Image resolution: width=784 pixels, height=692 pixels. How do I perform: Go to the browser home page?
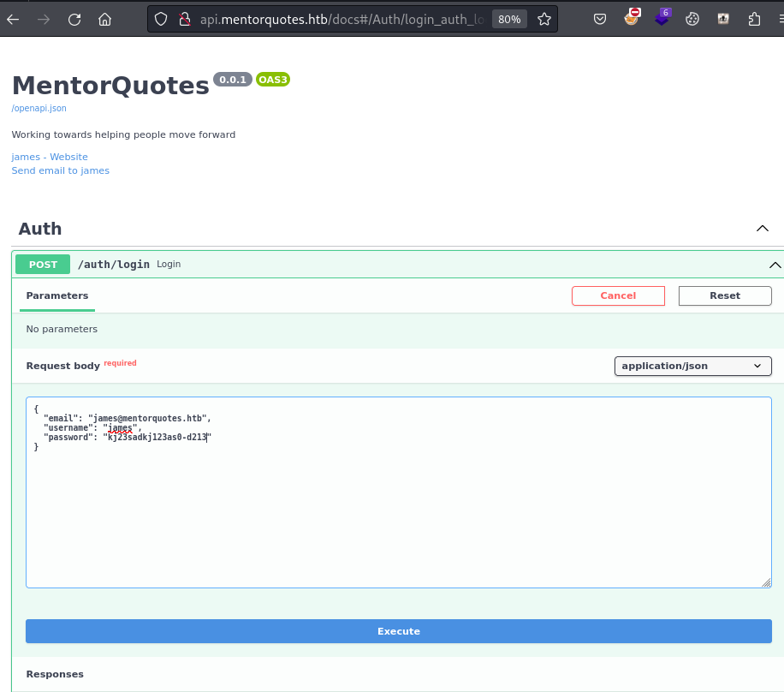pyautogui.click(x=104, y=19)
